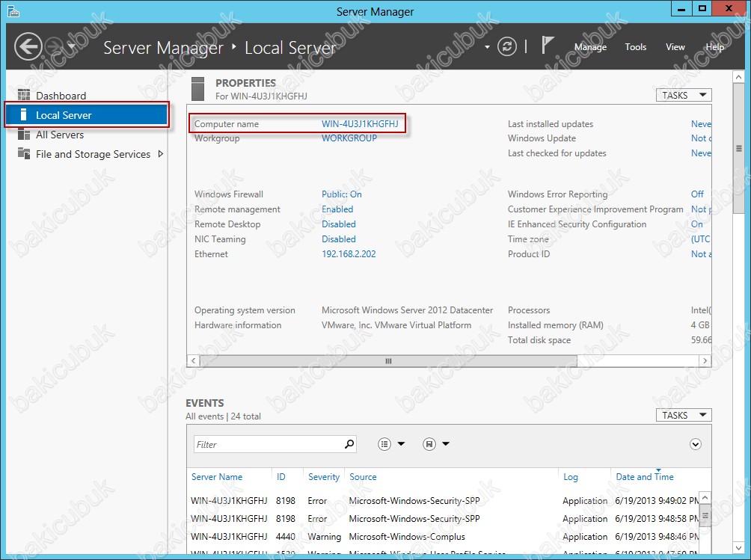Viewport: 751px width, 560px height.
Task: Open the notifications flag icon
Action: pos(547,46)
